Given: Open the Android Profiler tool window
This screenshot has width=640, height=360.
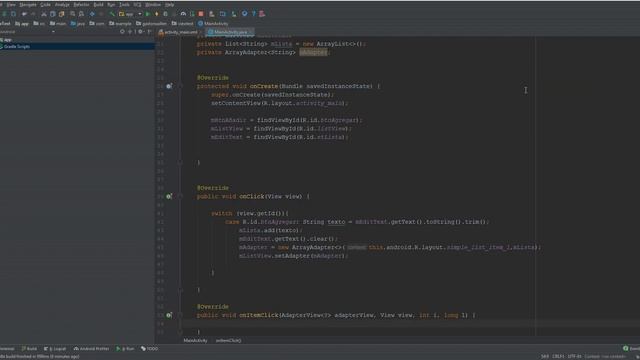Looking at the screenshot, I should pos(91,349).
